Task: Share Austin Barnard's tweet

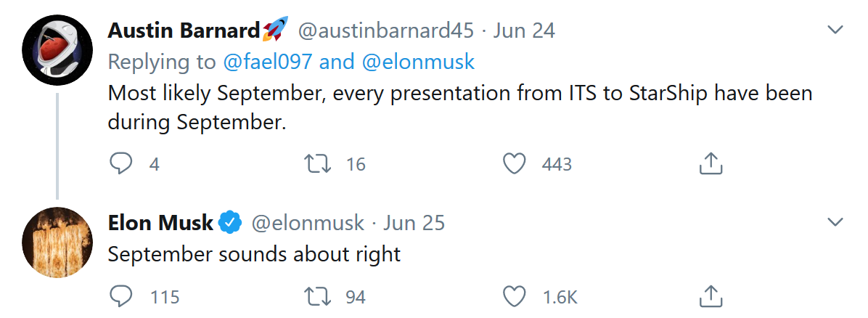Action: 711,165
